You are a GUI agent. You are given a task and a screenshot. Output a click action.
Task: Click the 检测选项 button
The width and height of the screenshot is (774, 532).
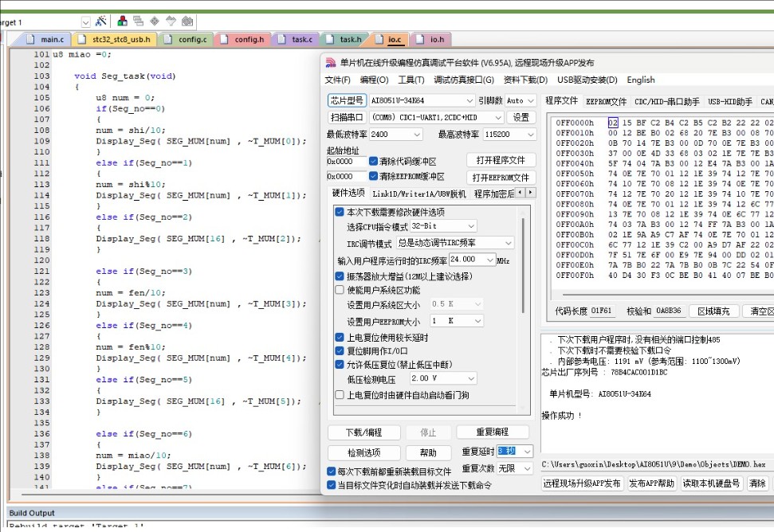363,452
